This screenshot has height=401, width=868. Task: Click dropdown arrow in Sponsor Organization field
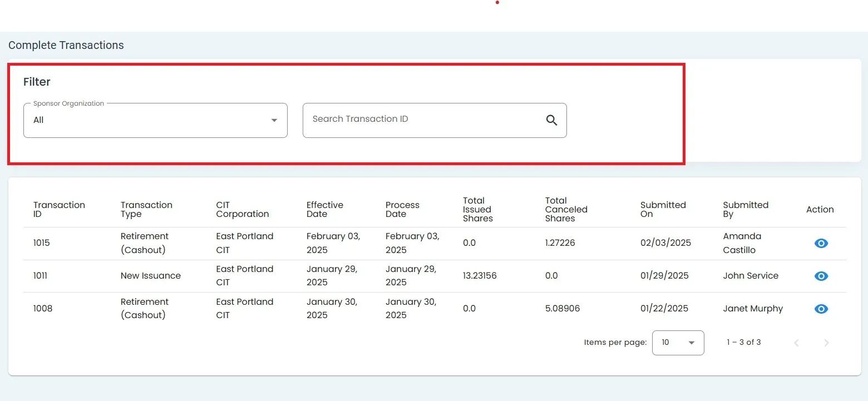pyautogui.click(x=274, y=120)
